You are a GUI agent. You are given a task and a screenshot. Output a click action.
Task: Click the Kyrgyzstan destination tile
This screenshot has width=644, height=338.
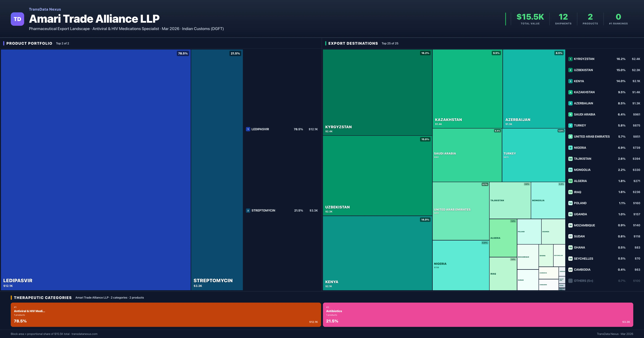click(377, 93)
